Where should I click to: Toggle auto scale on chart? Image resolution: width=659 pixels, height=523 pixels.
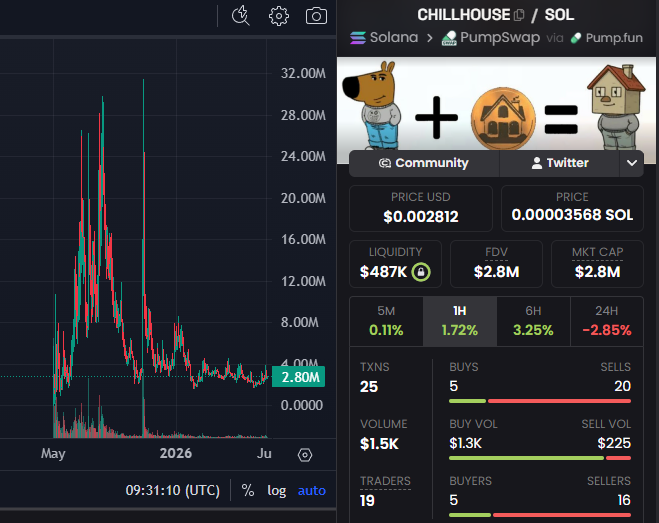coord(311,490)
